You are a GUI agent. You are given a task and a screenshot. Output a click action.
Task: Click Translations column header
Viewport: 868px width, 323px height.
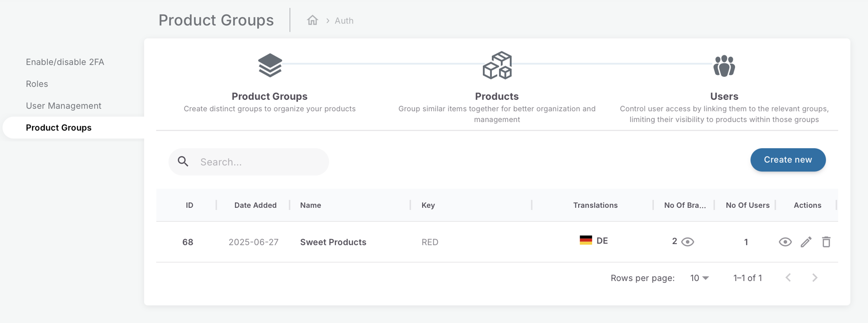click(x=595, y=205)
